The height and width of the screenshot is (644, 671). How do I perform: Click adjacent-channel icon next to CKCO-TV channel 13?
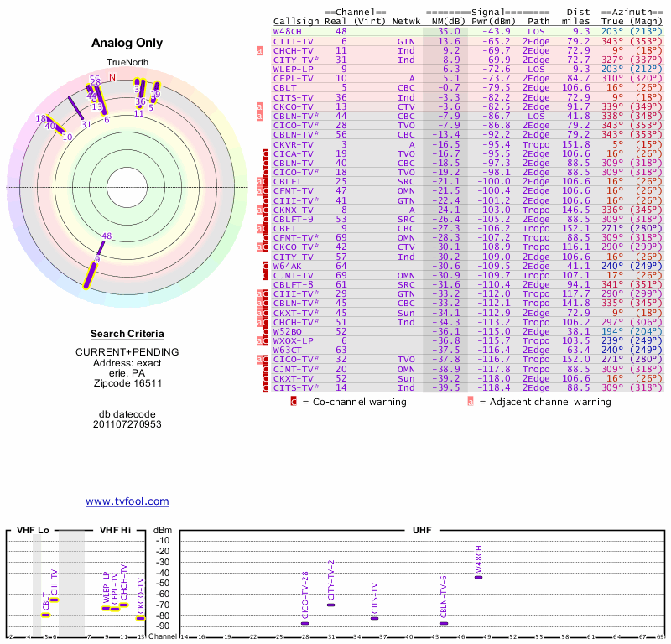[260, 106]
